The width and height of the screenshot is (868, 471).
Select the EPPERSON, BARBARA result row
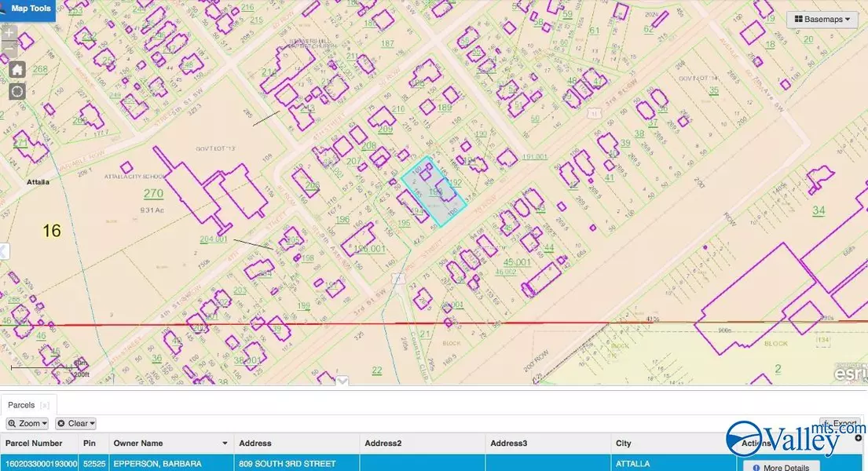[314, 464]
